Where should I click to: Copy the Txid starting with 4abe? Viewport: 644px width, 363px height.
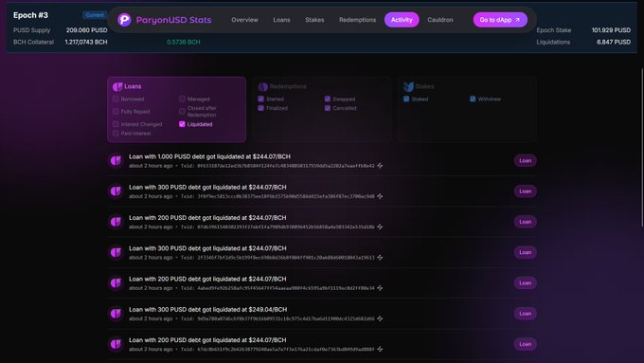380,288
